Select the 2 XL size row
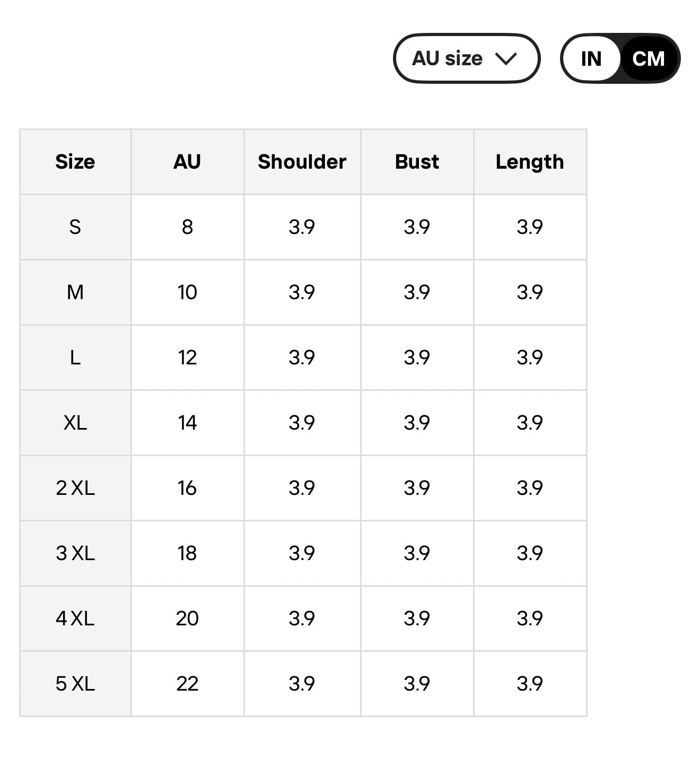Image resolution: width=700 pixels, height=767 pixels. [x=75, y=488]
